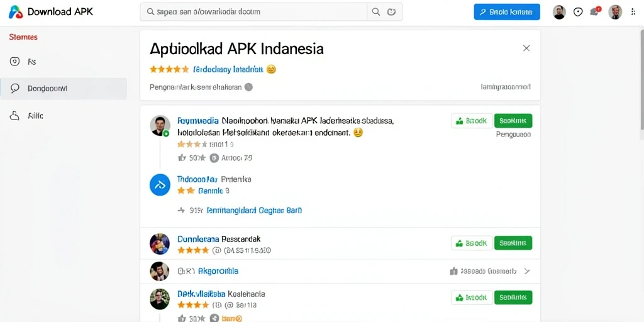The width and height of the screenshot is (644, 322).
Task: Click "Bsodk" button in Foymuedia review
Action: point(472,121)
